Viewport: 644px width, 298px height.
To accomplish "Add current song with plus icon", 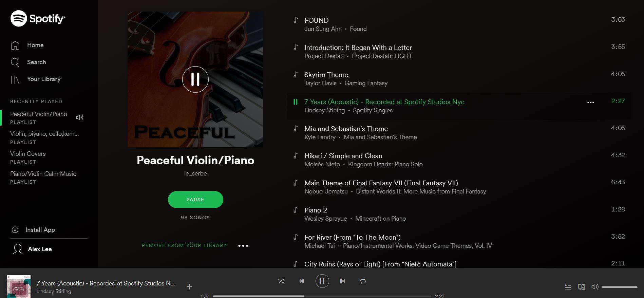I will [189, 286].
